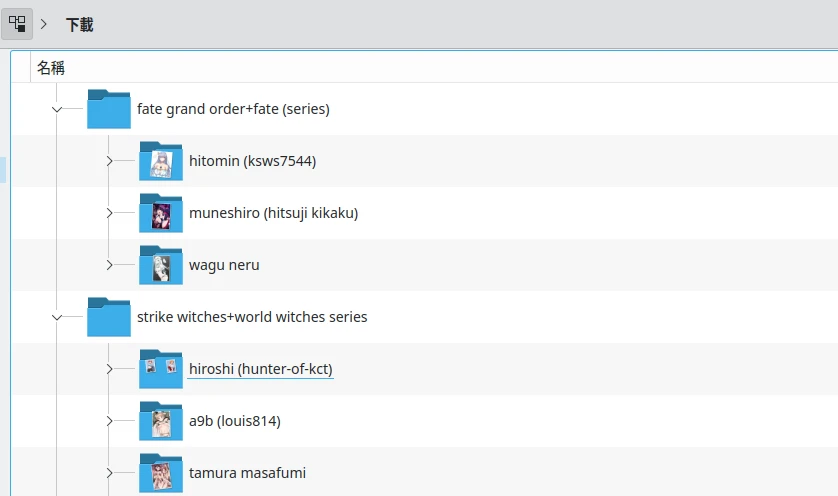Click the strike witches+world witches series folder icon
This screenshot has height=496, width=838.
coord(109,317)
